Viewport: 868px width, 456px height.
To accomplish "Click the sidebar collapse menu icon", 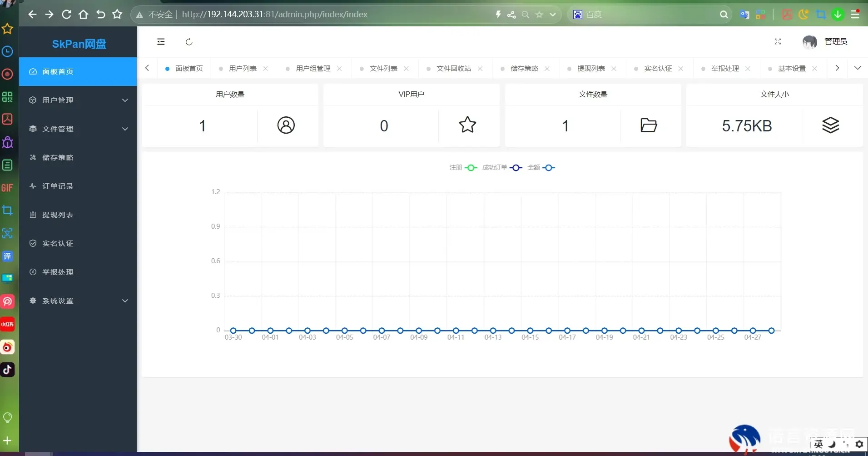I will pyautogui.click(x=161, y=42).
